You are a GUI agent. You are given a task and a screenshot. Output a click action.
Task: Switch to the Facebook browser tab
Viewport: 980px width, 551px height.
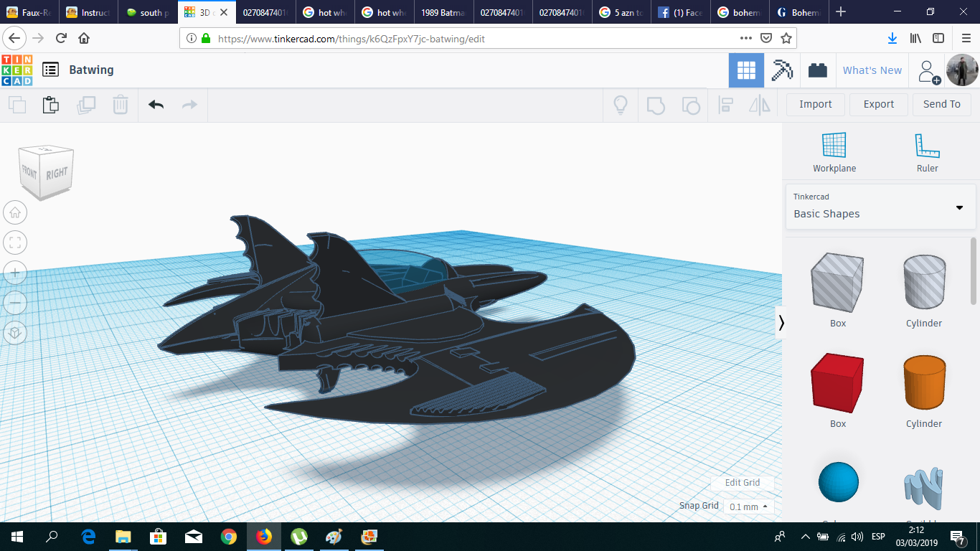pos(682,12)
